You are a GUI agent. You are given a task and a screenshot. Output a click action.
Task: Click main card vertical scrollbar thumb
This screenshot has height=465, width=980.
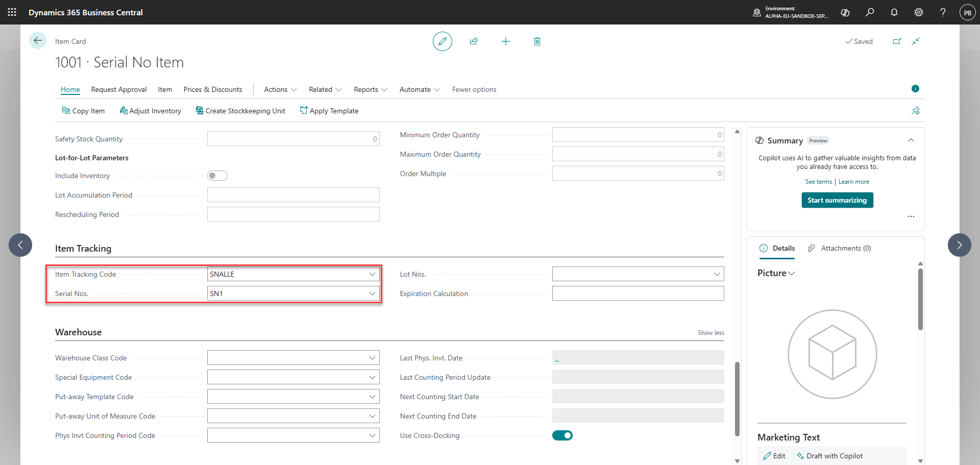737,399
